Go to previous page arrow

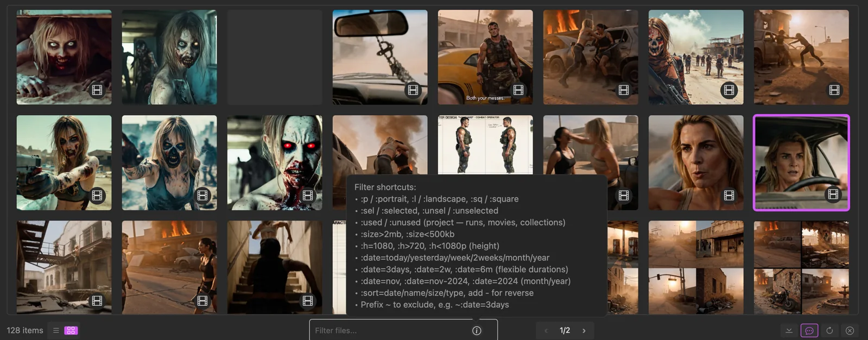tap(546, 331)
